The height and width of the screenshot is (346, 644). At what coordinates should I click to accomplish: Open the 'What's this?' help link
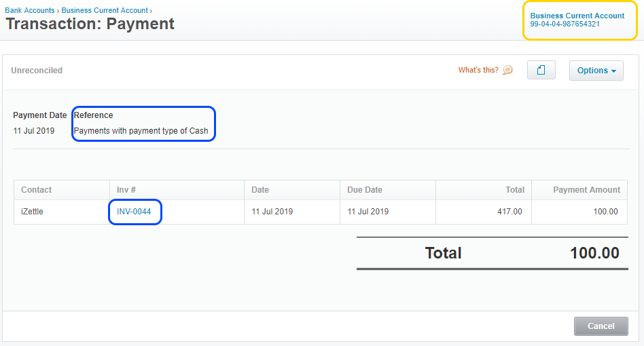(x=478, y=71)
